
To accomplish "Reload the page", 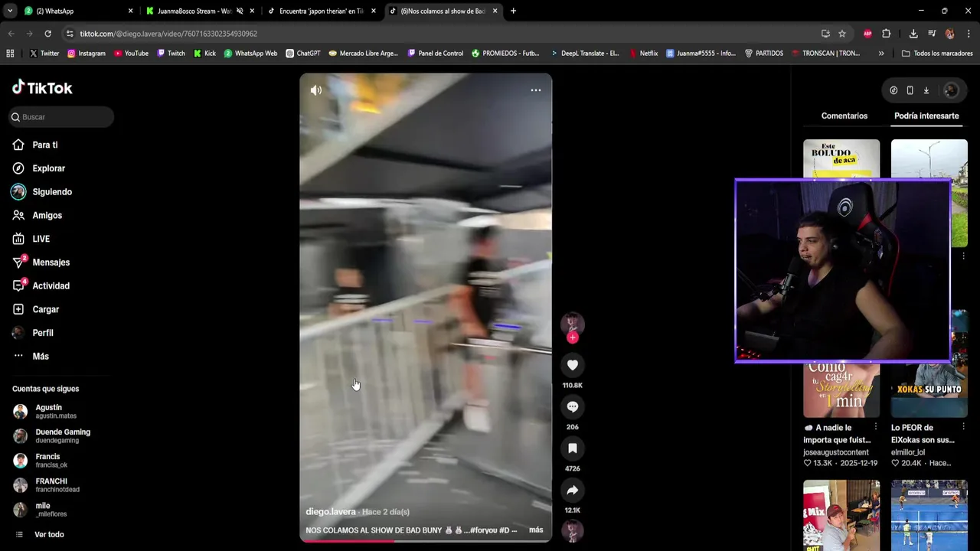I will click(47, 34).
